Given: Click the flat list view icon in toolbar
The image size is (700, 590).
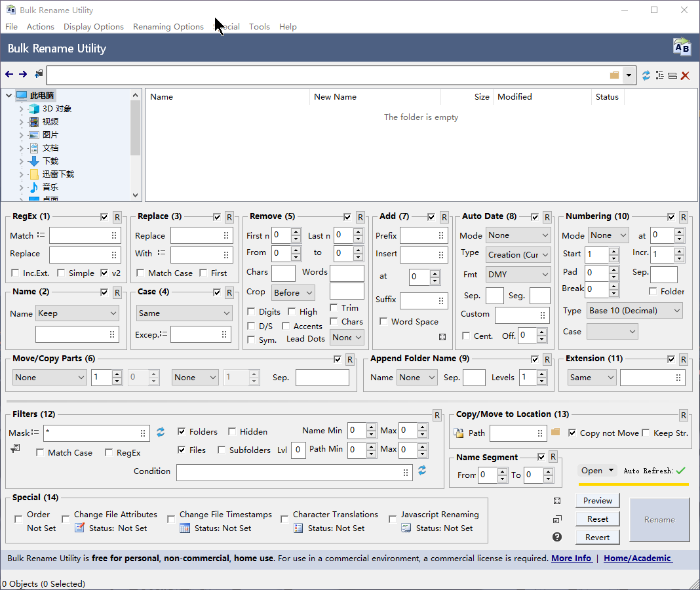Looking at the screenshot, I should click(x=672, y=76).
